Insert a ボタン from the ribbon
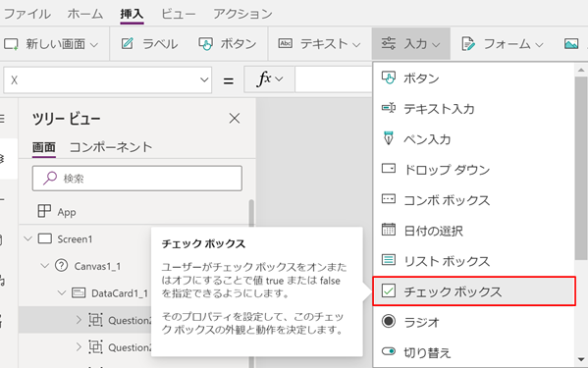The width and height of the screenshot is (588, 368). [x=228, y=44]
